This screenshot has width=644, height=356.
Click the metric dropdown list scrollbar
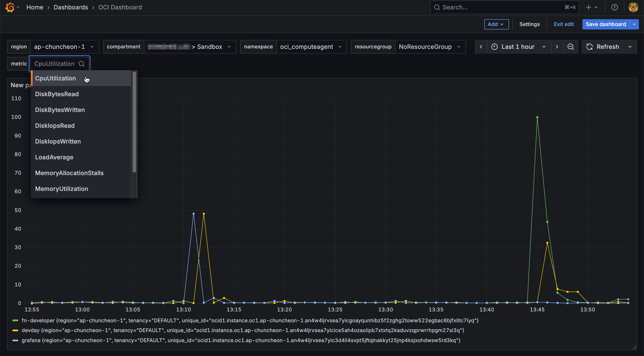pos(134,122)
